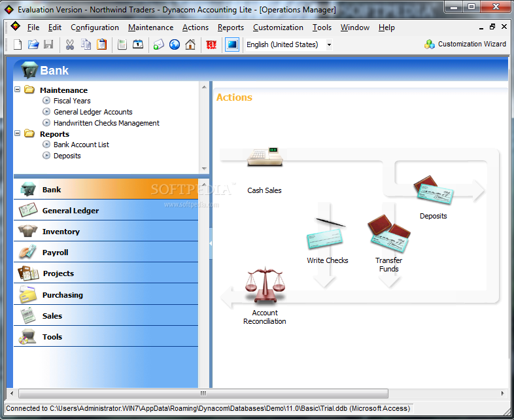This screenshot has height=420, width=514.
Task: Click the horizontal scrollbar thumb
Action: pos(203,393)
